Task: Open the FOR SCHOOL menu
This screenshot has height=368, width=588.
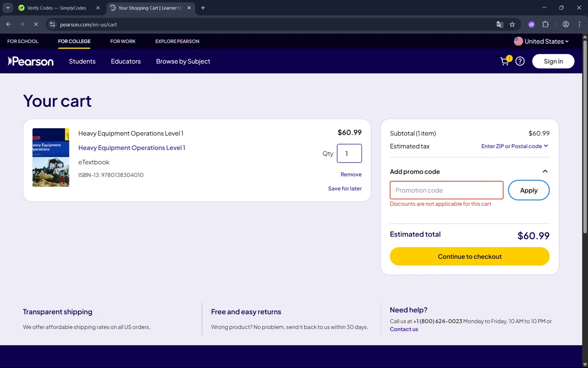Action: pos(23,41)
